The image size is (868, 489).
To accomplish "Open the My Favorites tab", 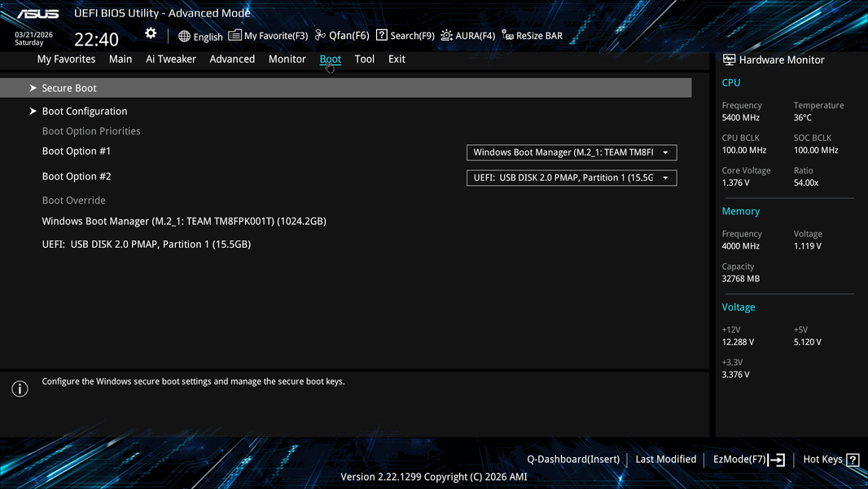I will pyautogui.click(x=66, y=59).
